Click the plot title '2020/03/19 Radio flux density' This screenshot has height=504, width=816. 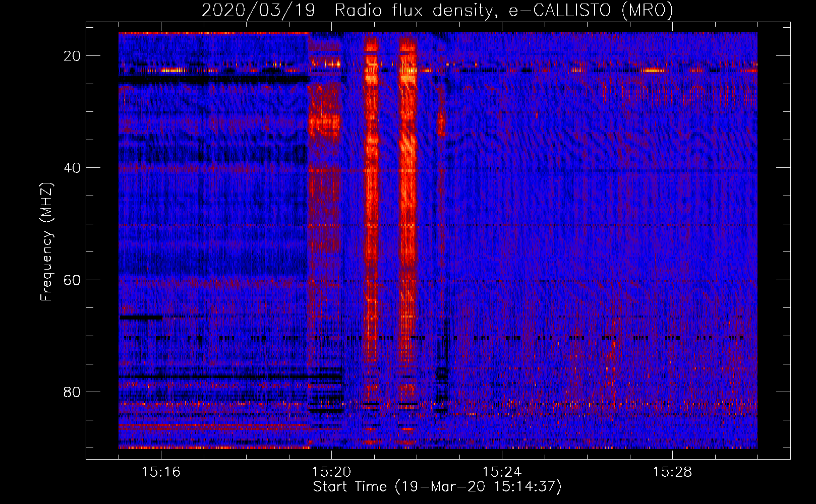pyautogui.click(x=437, y=10)
